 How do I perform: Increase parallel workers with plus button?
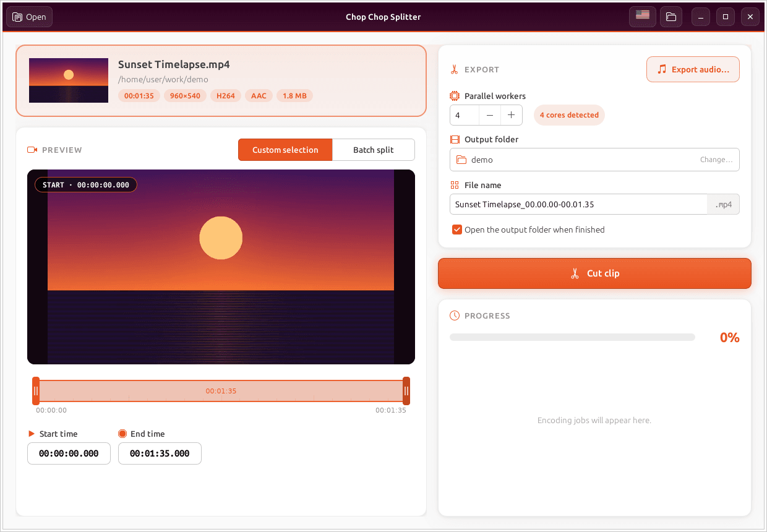click(512, 115)
